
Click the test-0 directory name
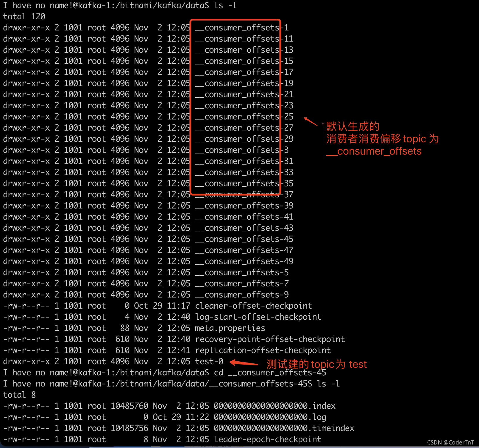(209, 361)
